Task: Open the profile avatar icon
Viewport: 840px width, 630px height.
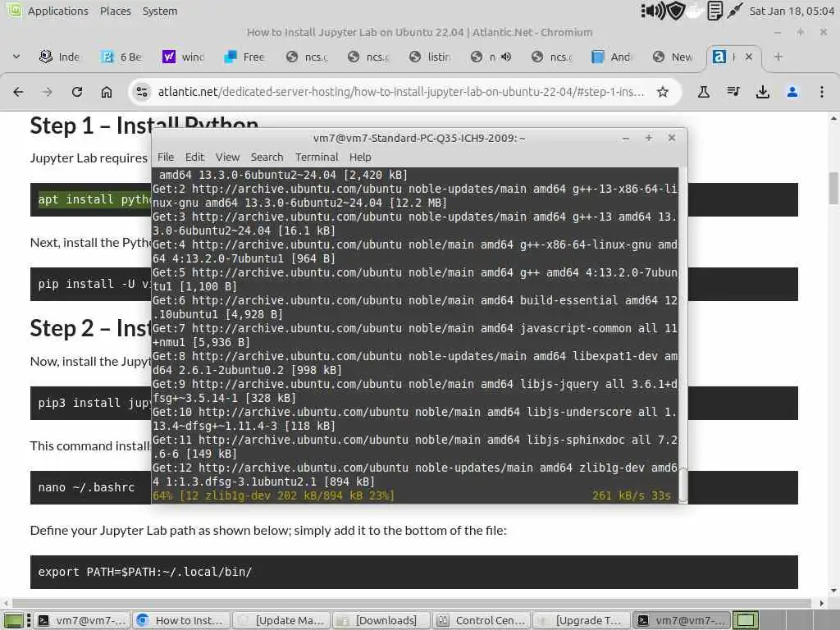Action: coord(792,92)
